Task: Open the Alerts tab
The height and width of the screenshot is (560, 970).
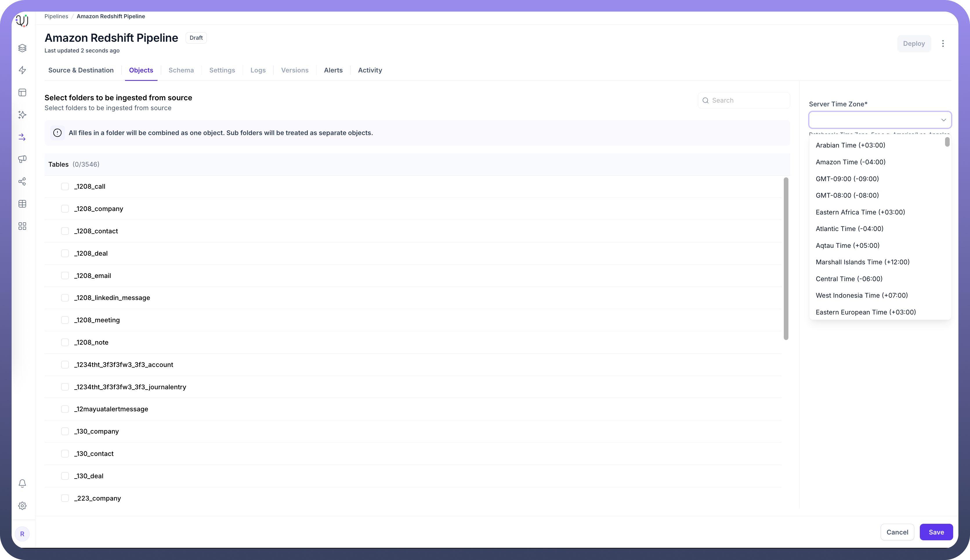Action: 333,70
